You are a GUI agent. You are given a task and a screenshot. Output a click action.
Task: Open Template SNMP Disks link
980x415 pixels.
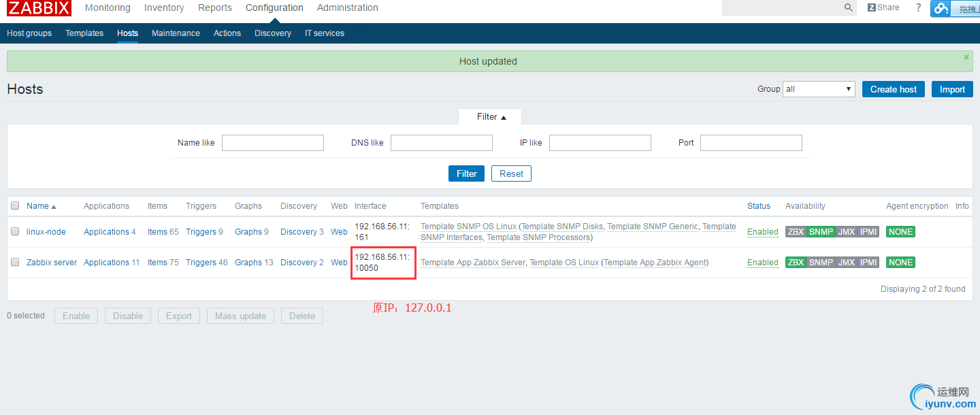pos(562,227)
